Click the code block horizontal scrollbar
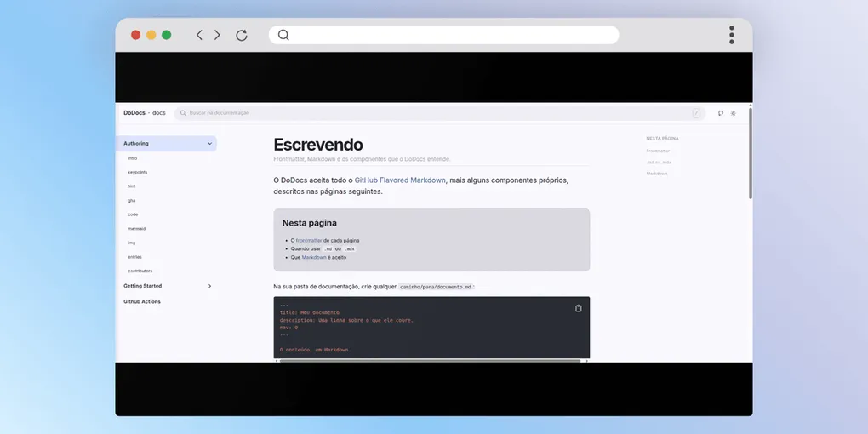This screenshot has height=434, width=868. (x=430, y=361)
